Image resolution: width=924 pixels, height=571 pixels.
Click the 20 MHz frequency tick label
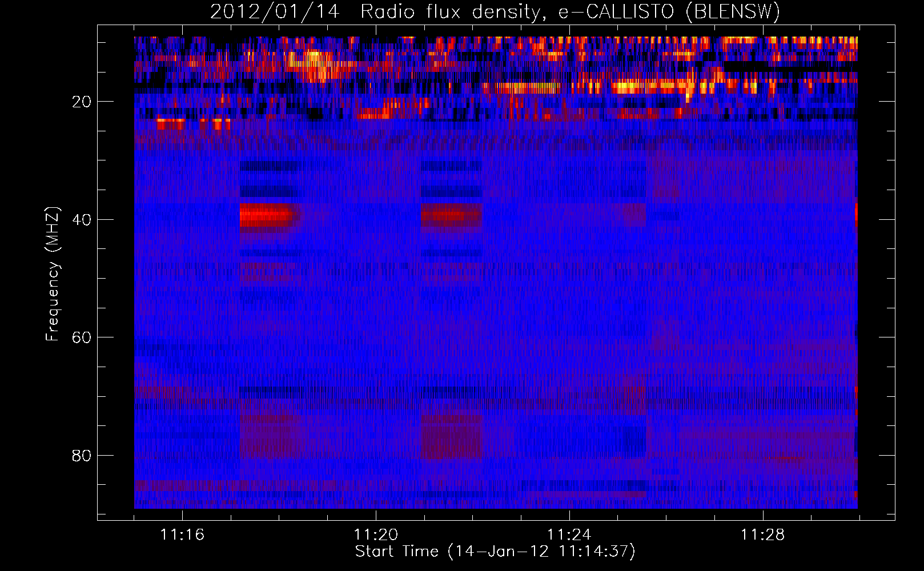(82, 102)
